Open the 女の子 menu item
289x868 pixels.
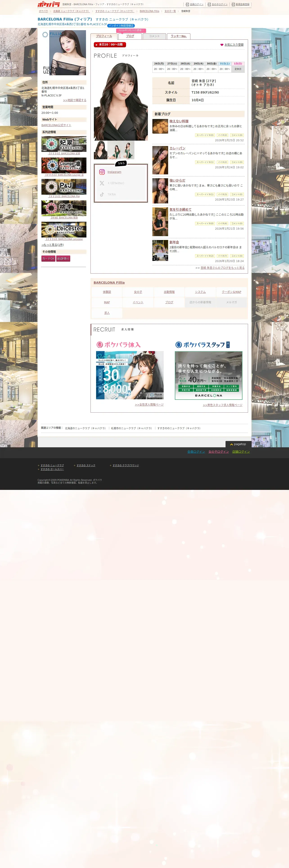tap(138, 292)
